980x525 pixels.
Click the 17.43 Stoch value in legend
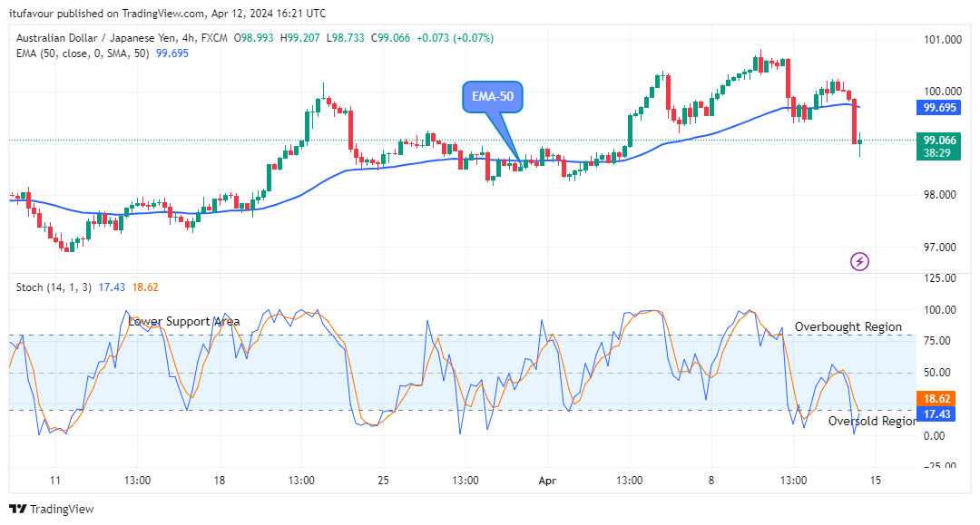112,287
